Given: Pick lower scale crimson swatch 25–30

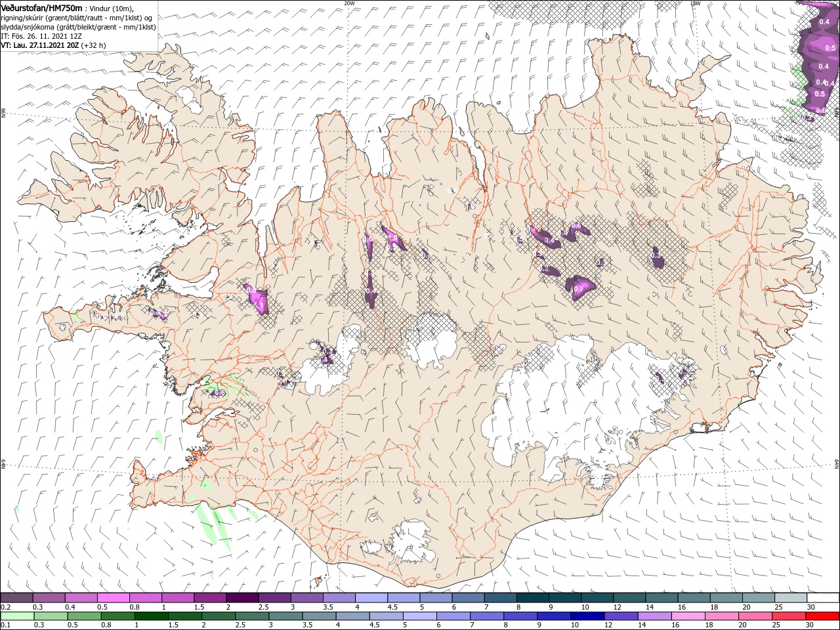Looking at the screenshot, I should tap(787, 616).
